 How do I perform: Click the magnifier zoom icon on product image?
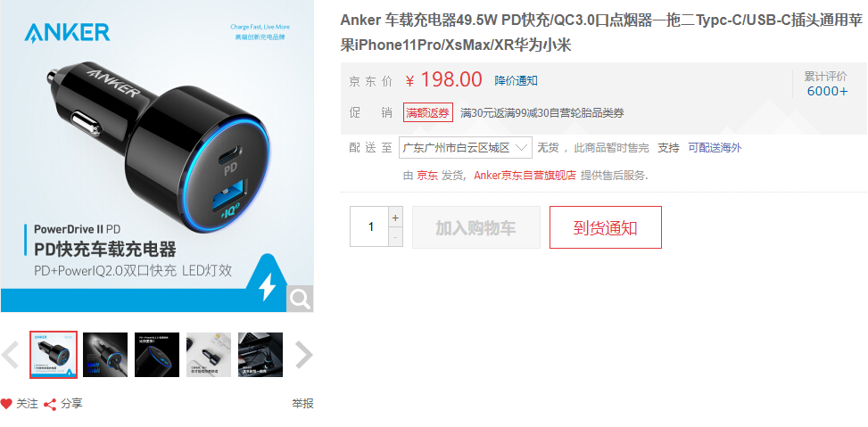[300, 299]
